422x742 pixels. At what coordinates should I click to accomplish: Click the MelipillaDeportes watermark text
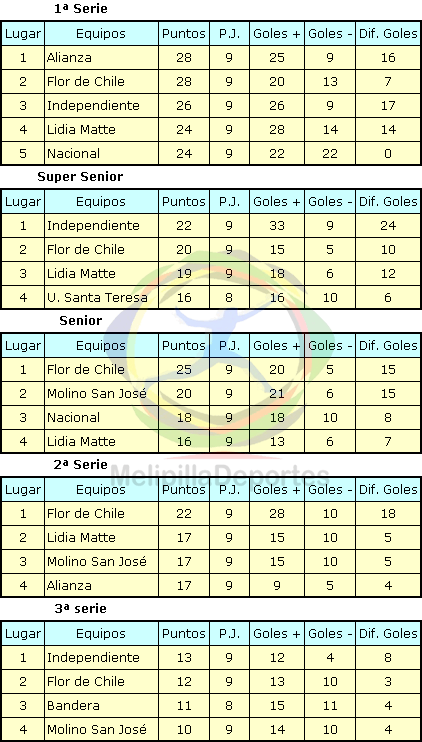[220, 475]
